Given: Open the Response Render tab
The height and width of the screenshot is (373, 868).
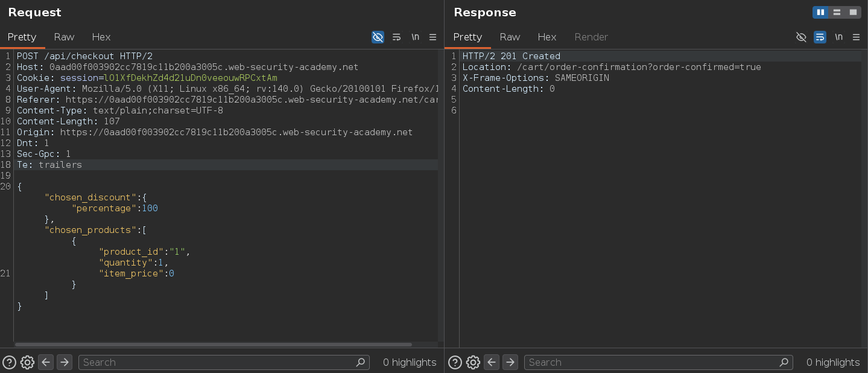Looking at the screenshot, I should 591,37.
